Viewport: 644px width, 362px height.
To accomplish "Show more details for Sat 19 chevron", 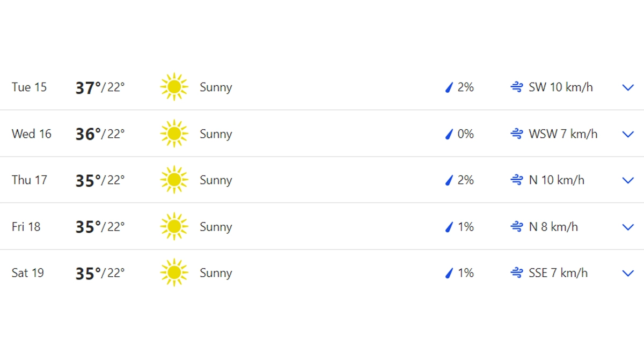I will [628, 273].
